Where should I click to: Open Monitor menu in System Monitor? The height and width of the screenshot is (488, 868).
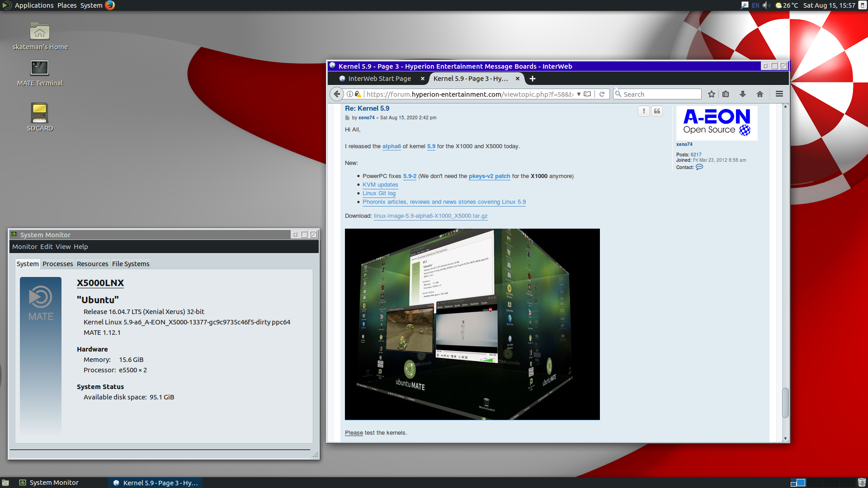(x=24, y=247)
